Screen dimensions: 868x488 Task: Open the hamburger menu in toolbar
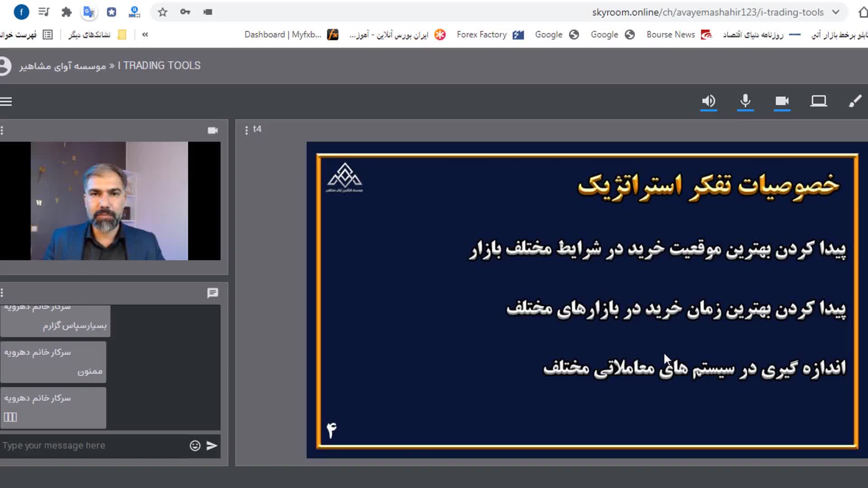pyautogui.click(x=6, y=101)
